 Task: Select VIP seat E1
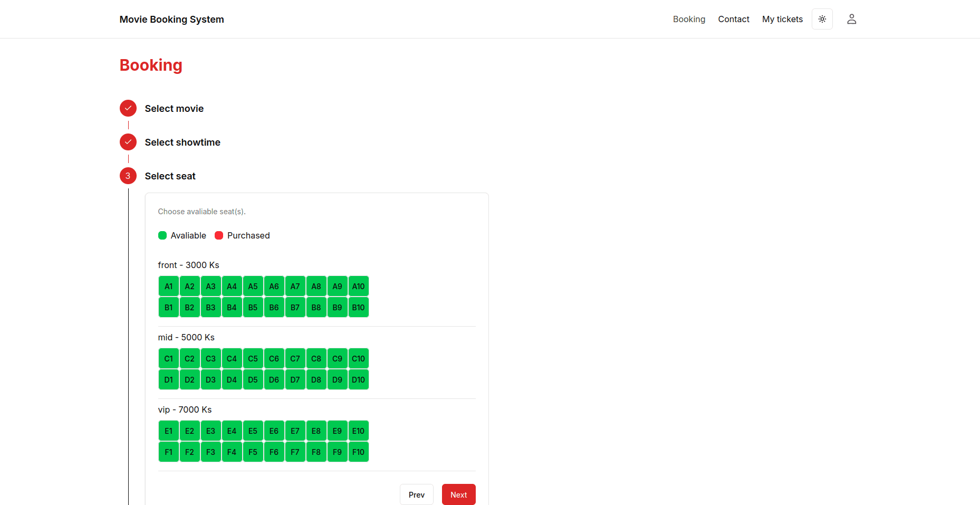tap(169, 431)
